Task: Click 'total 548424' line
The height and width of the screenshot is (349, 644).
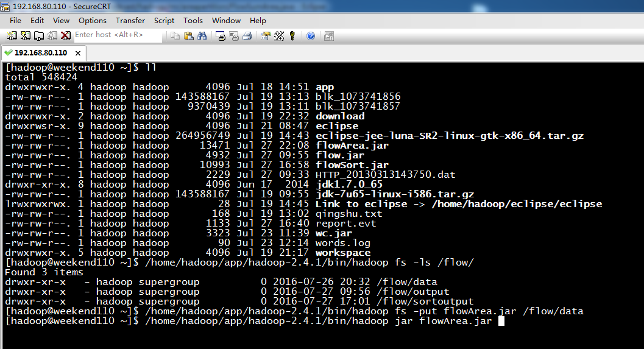Action: click(41, 77)
